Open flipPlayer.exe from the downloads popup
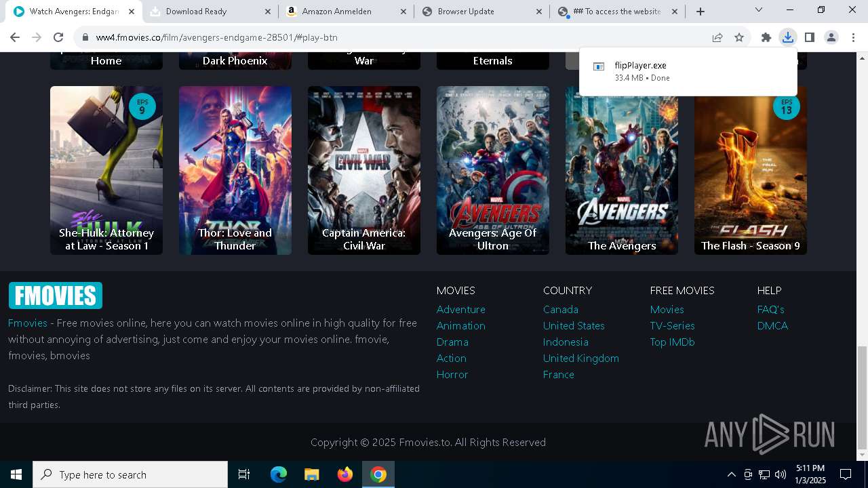 tap(688, 71)
